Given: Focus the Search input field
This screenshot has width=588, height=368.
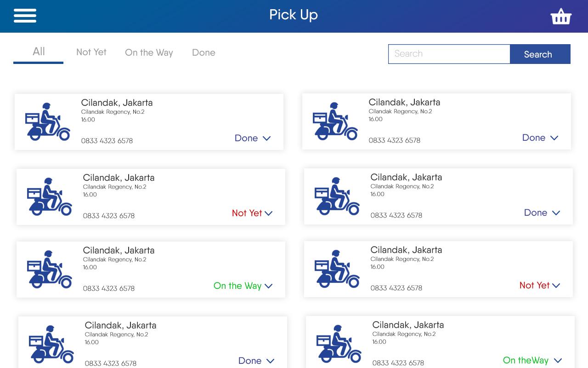Looking at the screenshot, I should pyautogui.click(x=449, y=54).
